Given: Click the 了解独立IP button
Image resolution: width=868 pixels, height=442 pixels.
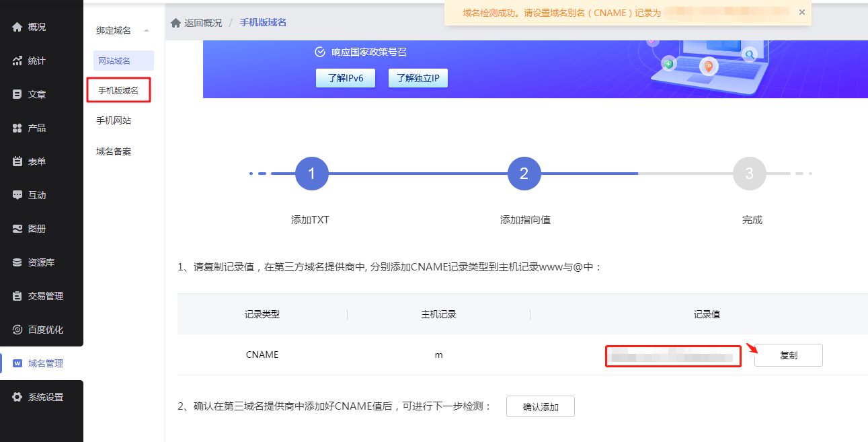Looking at the screenshot, I should (x=418, y=78).
